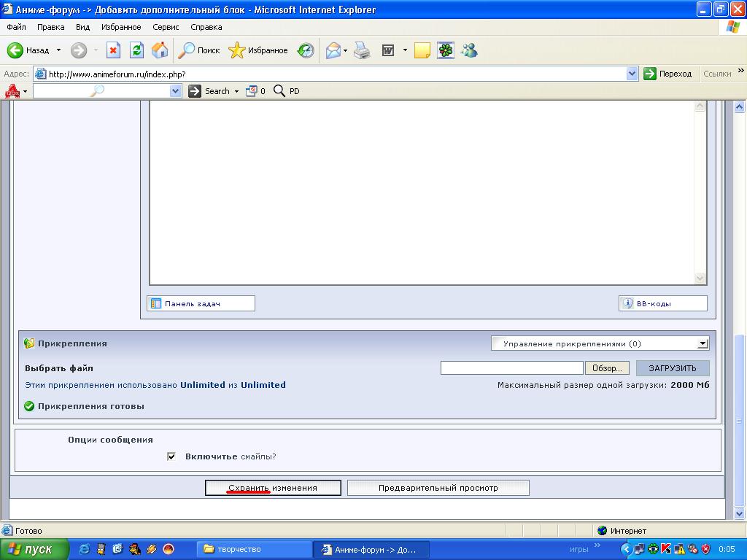Viewport: 747px width, 560px height.
Task: Open the пуск Start button
Action: click(x=34, y=549)
